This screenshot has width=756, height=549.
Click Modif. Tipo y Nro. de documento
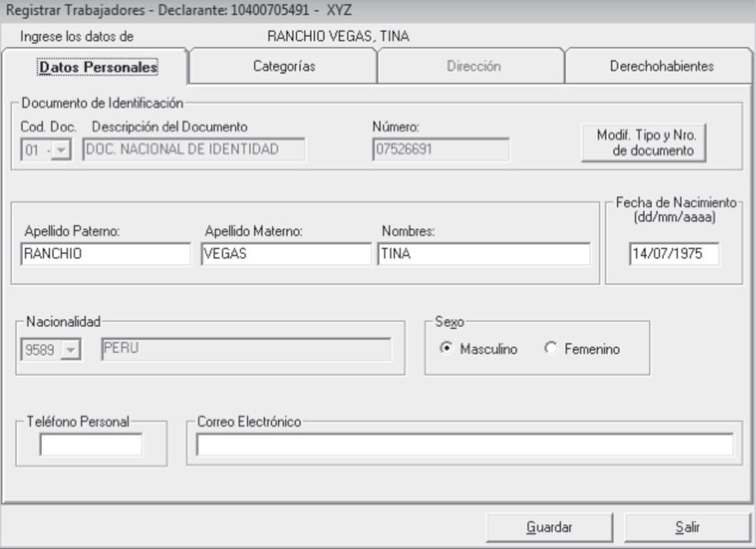[x=643, y=142]
